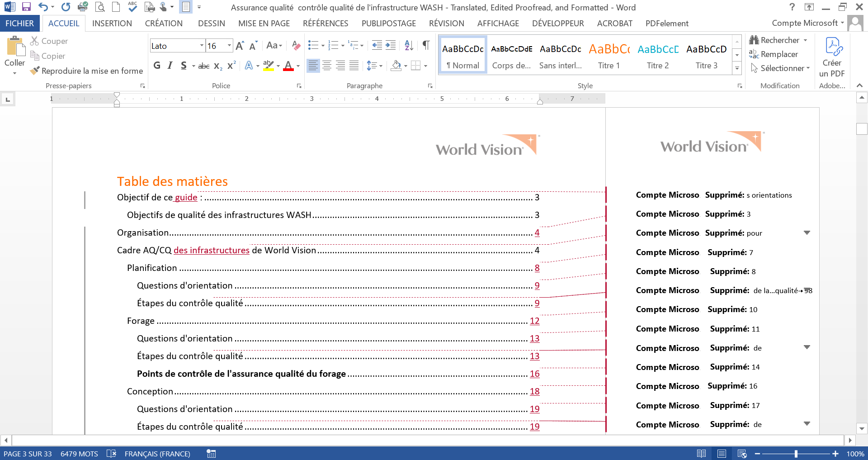This screenshot has width=868, height=460.
Task: Toggle superscript x² formatting
Action: point(231,66)
